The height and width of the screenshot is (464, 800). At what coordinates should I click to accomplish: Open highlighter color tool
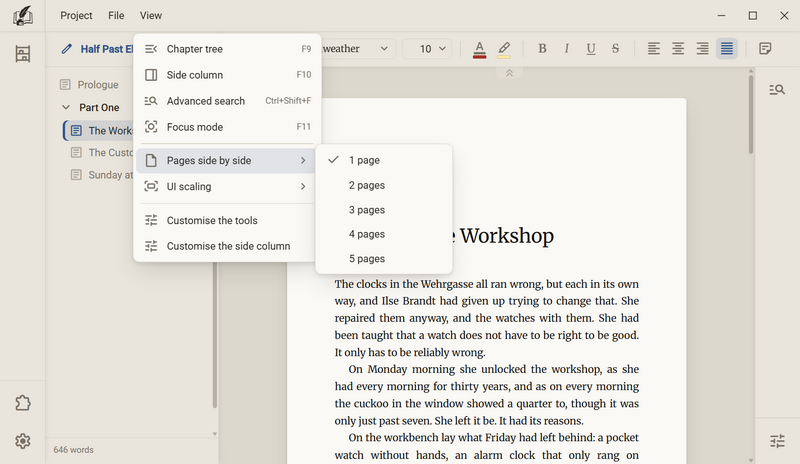(x=504, y=50)
